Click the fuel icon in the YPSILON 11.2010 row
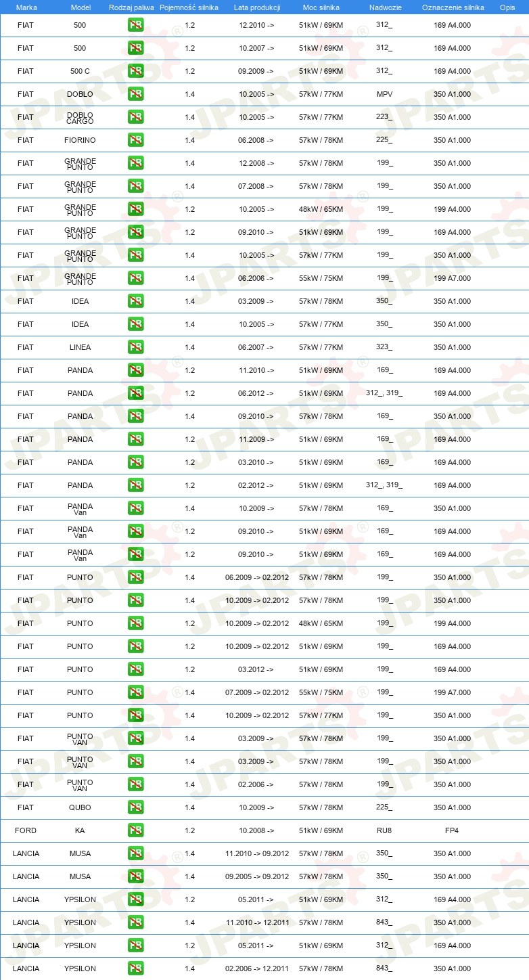Image resolution: width=529 pixels, height=980 pixels. click(135, 922)
